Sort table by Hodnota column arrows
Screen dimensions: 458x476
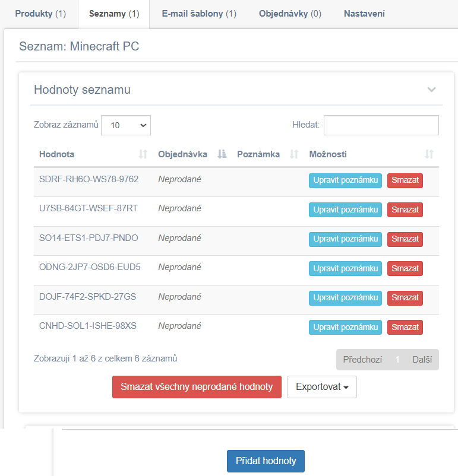point(143,154)
